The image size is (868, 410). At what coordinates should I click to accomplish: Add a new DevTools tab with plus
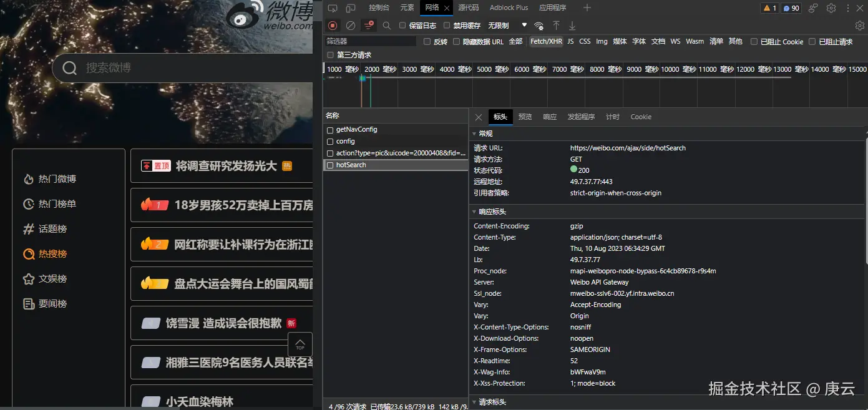point(587,7)
